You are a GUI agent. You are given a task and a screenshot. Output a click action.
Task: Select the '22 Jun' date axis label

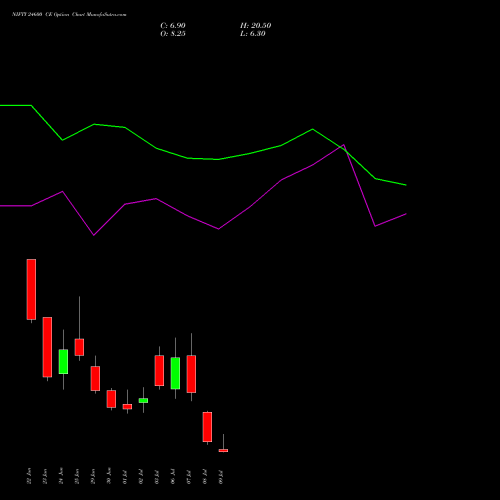[x=29, y=476]
